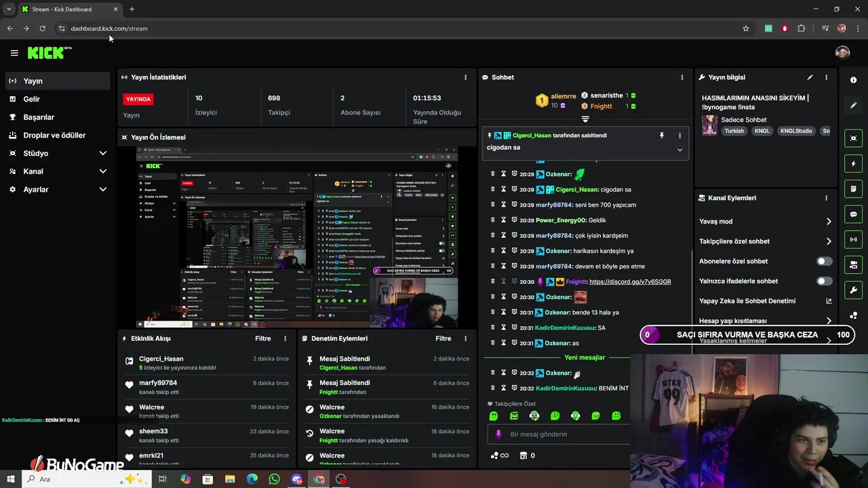The height and width of the screenshot is (488, 868).
Task: Open pinned message three-dot menu
Action: pyautogui.click(x=679, y=136)
